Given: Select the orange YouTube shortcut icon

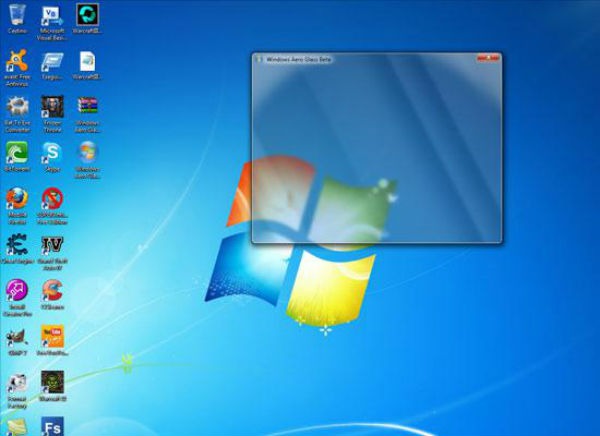Looking at the screenshot, I should 52,336.
